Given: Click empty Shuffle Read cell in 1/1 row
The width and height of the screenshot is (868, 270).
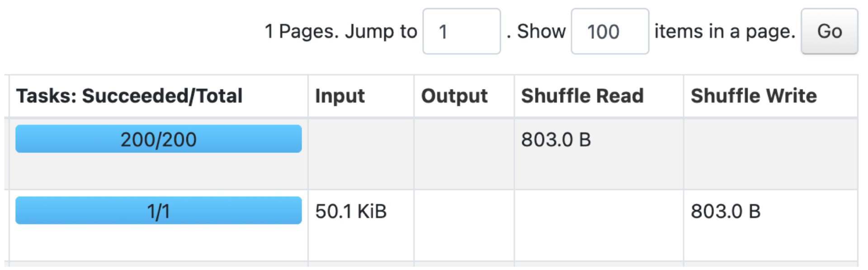Looking at the screenshot, I should point(599,225).
